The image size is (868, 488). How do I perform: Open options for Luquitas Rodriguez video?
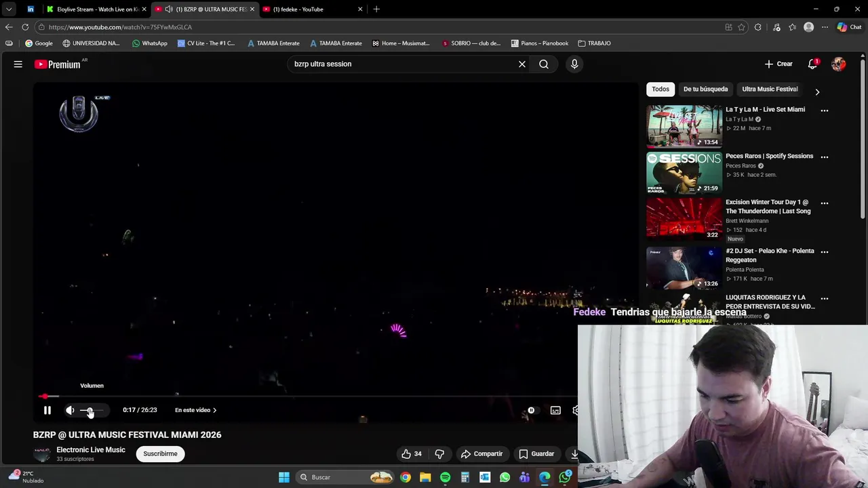[825, 298]
